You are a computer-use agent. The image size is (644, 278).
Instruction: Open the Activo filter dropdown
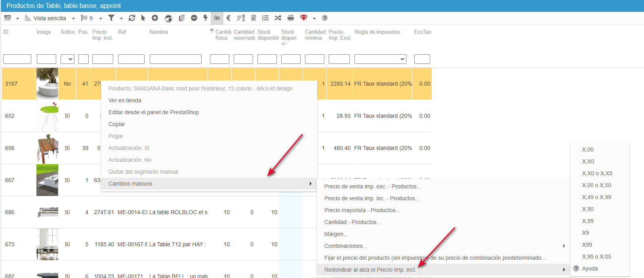tap(67, 59)
